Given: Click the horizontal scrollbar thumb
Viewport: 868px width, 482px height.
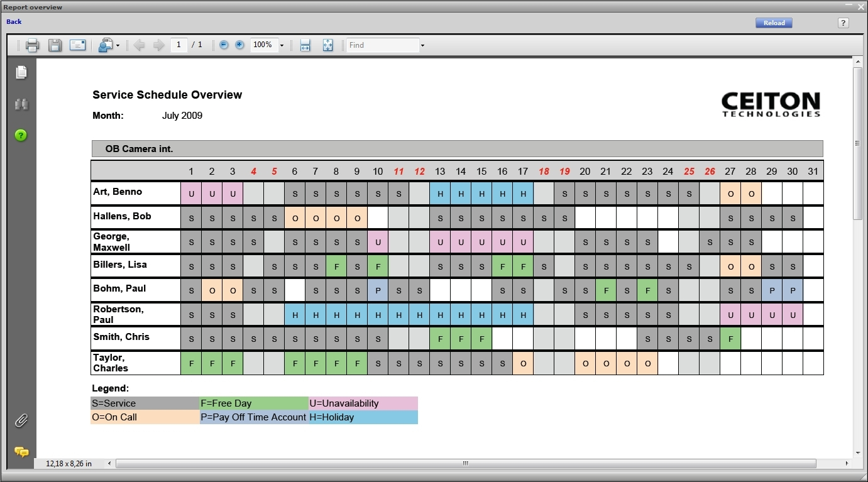Looking at the screenshot, I should pos(466,464).
